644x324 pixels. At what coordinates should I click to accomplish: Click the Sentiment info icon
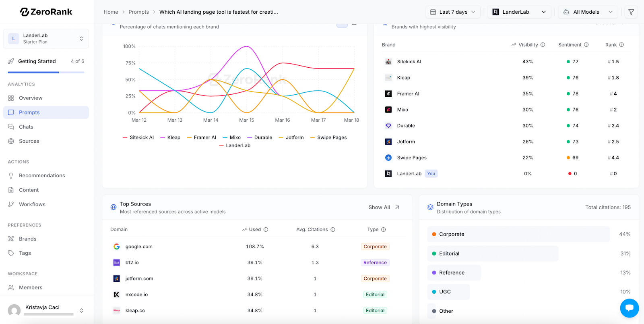[x=586, y=45]
